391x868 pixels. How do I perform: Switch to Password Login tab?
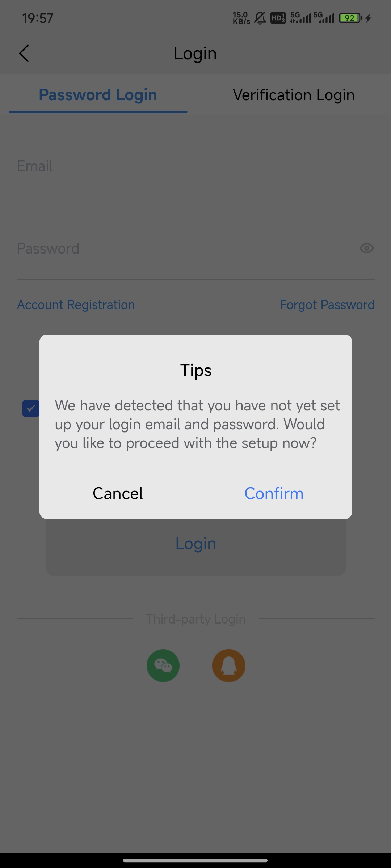pos(98,95)
